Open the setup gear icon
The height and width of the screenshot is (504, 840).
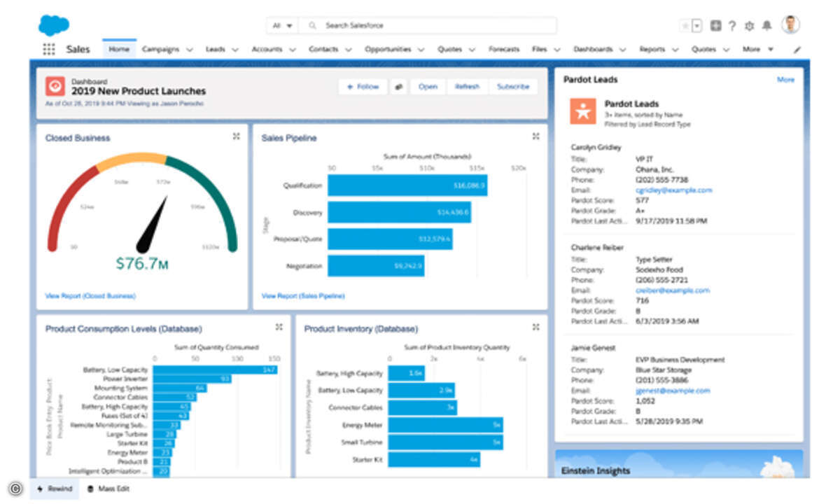750,25
